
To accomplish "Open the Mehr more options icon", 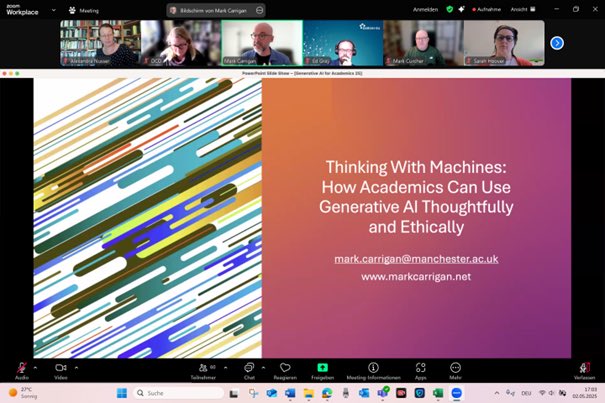I will pyautogui.click(x=455, y=371).
